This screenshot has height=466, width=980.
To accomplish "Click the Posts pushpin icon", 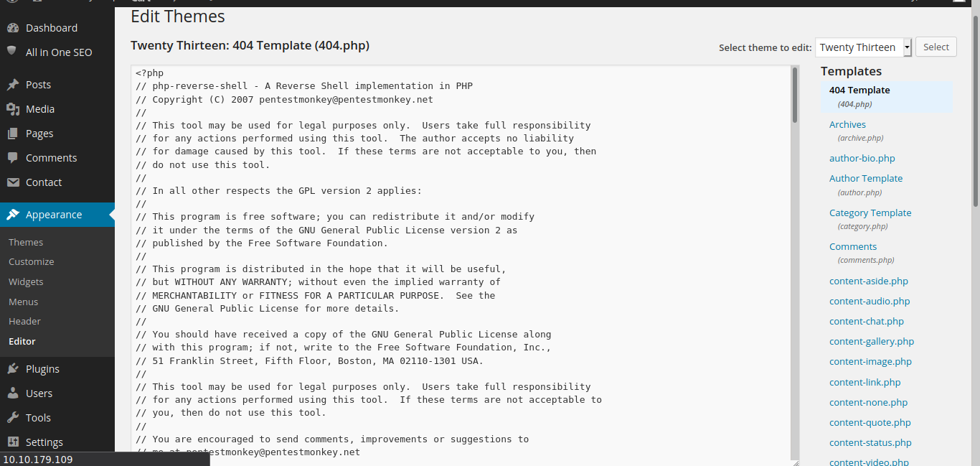I will 12,85.
